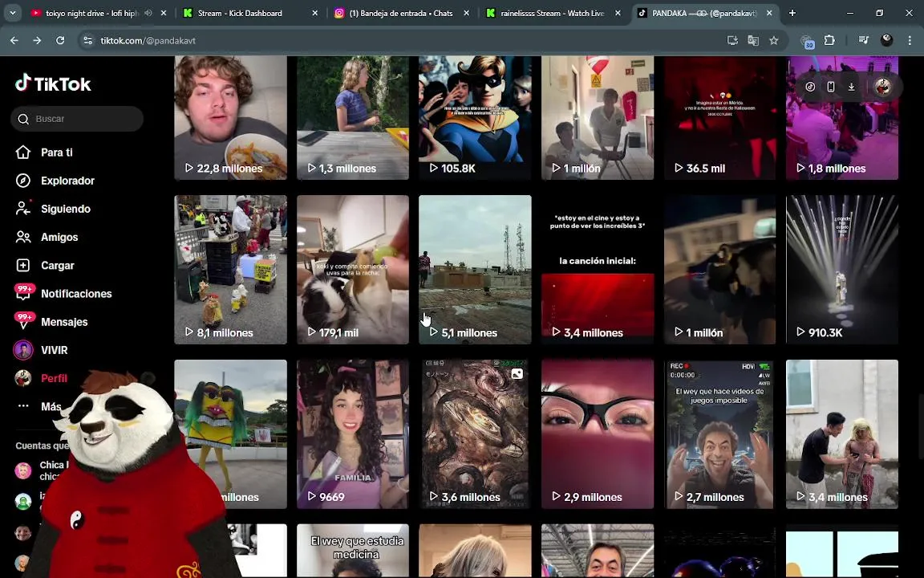Click the TikTok coins icon in floating bar
This screenshot has height=578, width=924.
click(x=810, y=87)
